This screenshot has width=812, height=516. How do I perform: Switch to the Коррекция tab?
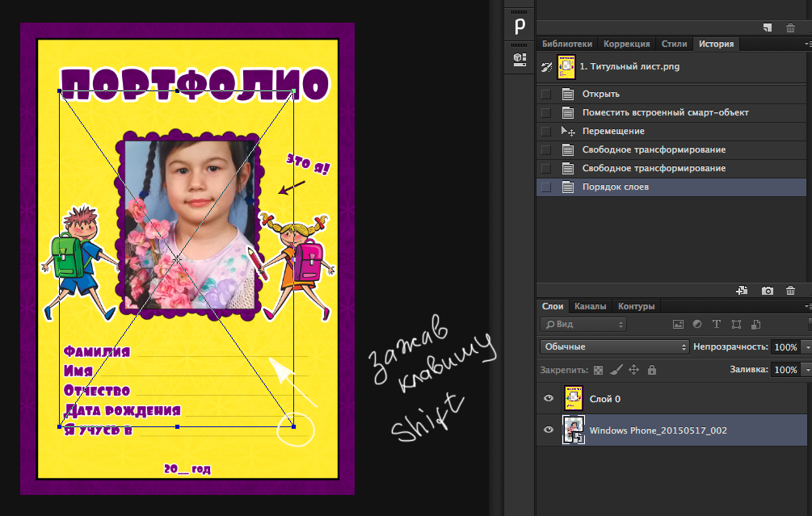(x=626, y=44)
